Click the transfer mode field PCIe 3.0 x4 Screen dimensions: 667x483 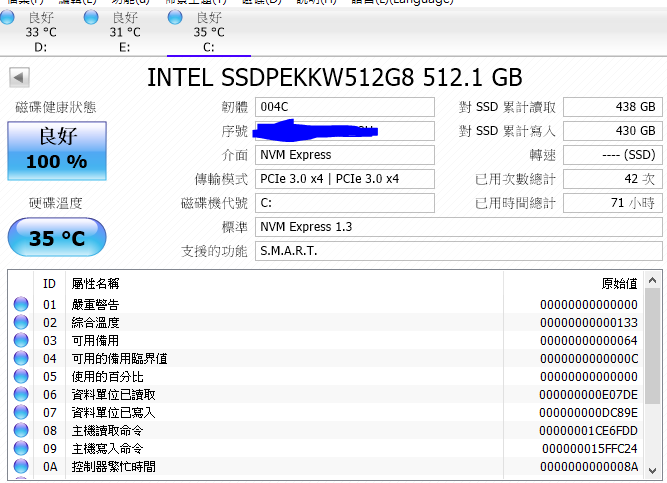345,179
